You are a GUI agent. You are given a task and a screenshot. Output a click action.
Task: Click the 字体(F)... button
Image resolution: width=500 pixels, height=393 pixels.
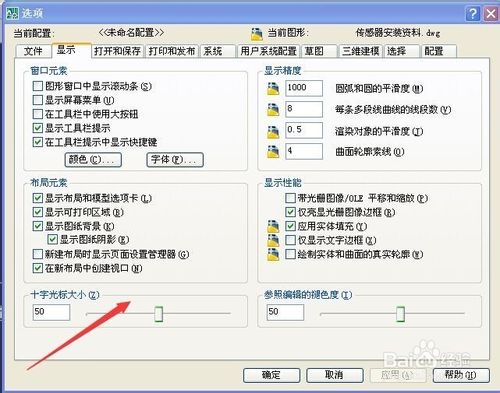(175, 160)
